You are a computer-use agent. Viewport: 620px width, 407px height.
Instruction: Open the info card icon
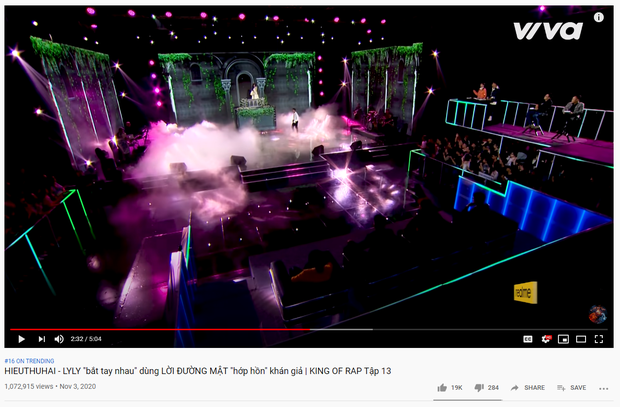pyautogui.click(x=599, y=17)
